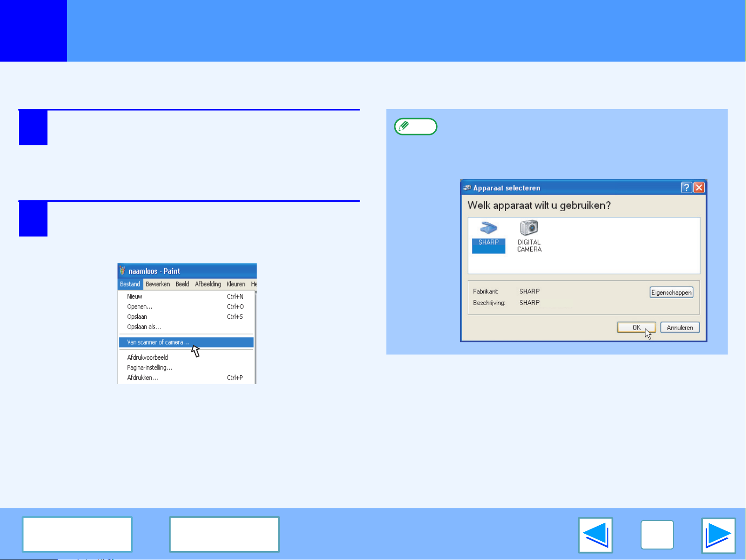
Task: Open the Kleuren menu in Paint
Action: coord(236,284)
